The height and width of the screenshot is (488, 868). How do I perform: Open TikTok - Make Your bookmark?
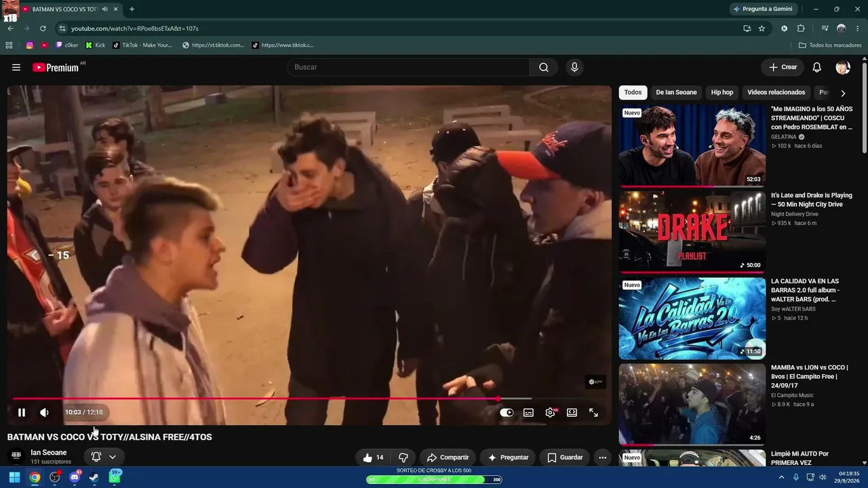(142, 45)
